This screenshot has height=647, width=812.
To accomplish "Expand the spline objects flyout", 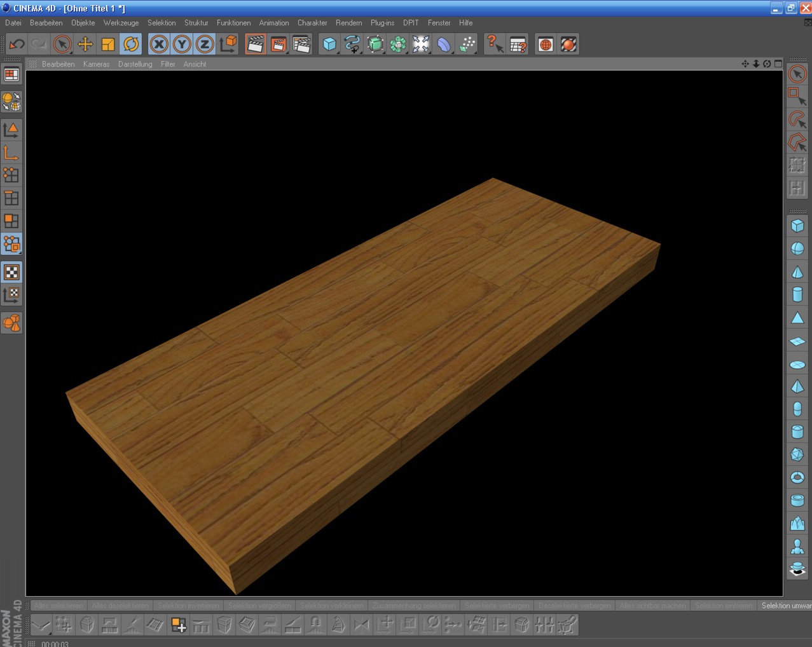I will click(x=352, y=44).
